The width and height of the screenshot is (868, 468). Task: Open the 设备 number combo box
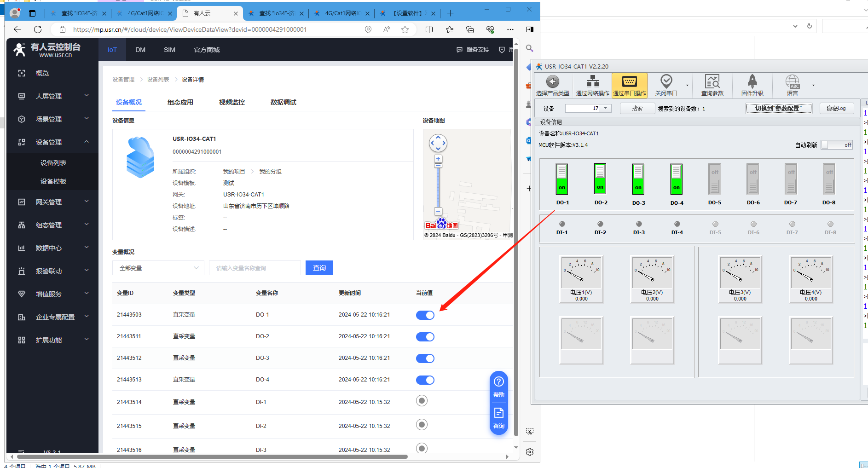(588, 109)
